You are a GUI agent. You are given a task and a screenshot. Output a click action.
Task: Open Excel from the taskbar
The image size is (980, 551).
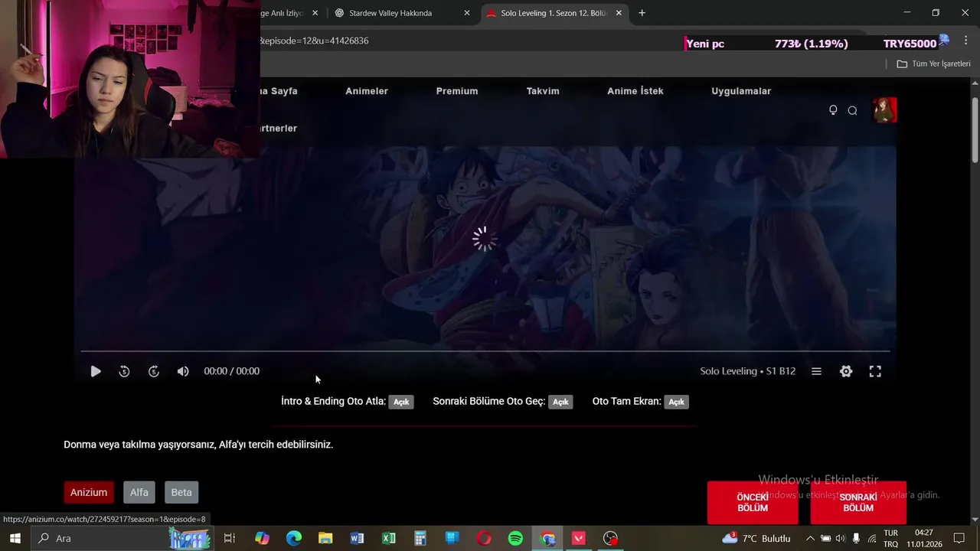point(389,538)
